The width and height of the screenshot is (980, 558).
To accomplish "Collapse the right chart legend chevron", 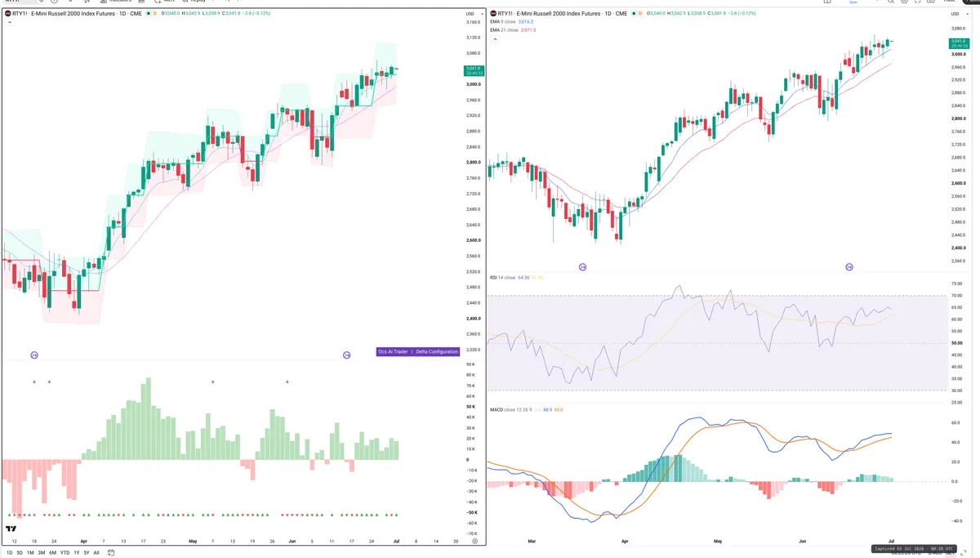I will pyautogui.click(x=493, y=39).
